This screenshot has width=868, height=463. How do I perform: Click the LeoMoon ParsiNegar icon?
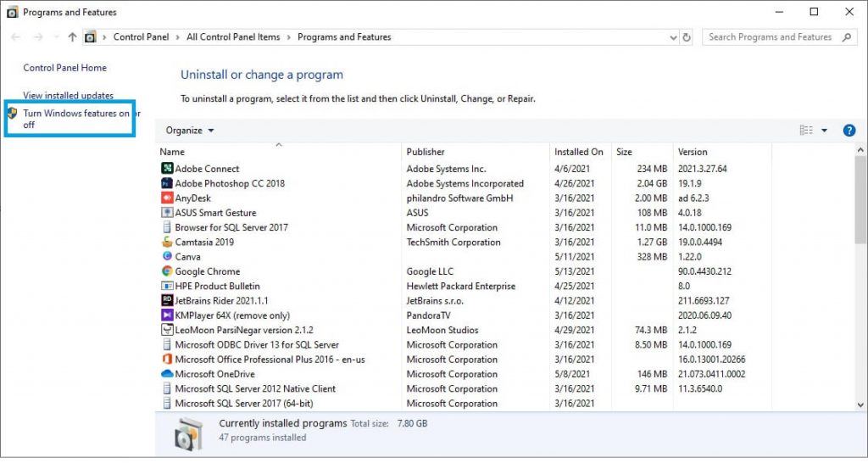[167, 330]
